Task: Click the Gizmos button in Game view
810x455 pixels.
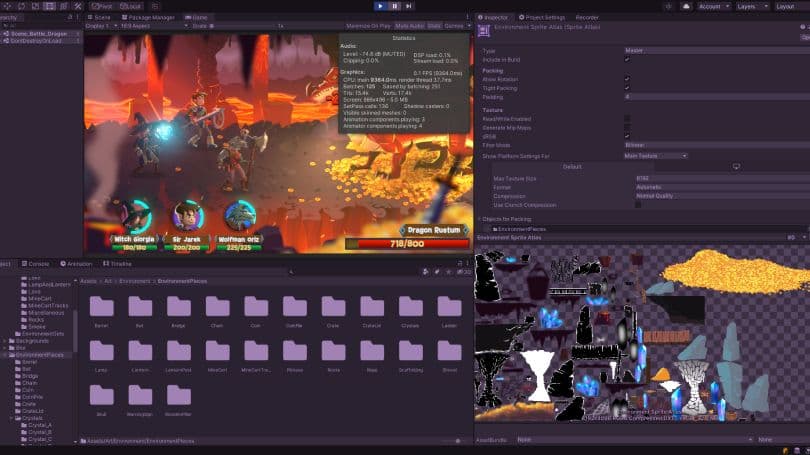Action: [x=454, y=26]
